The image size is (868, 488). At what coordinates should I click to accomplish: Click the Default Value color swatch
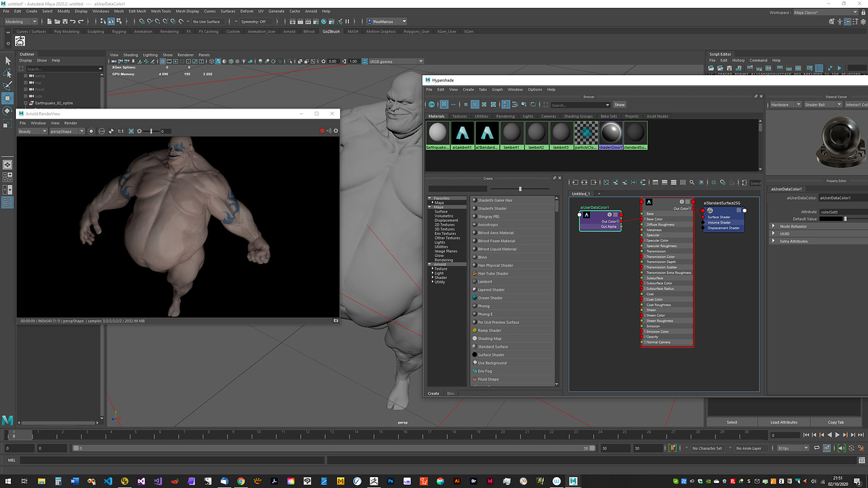tap(831, 218)
